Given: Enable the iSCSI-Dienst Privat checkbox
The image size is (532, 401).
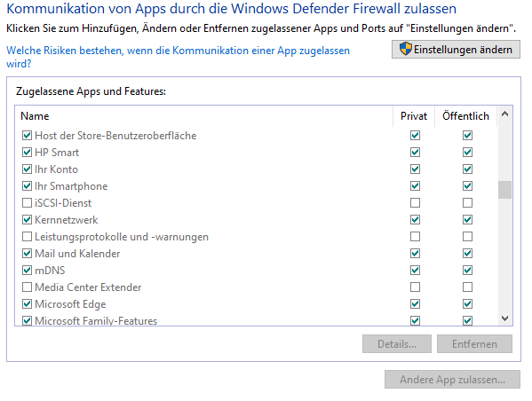Looking at the screenshot, I should coord(415,202).
